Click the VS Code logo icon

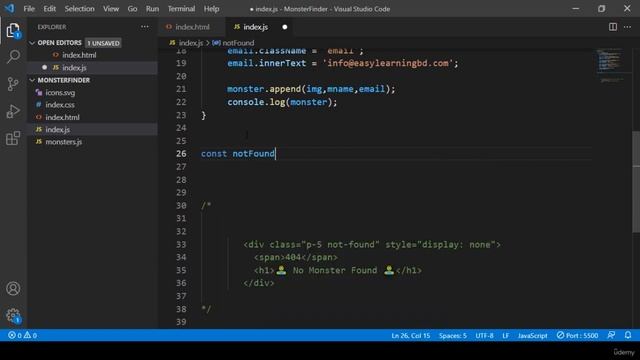click(10, 9)
